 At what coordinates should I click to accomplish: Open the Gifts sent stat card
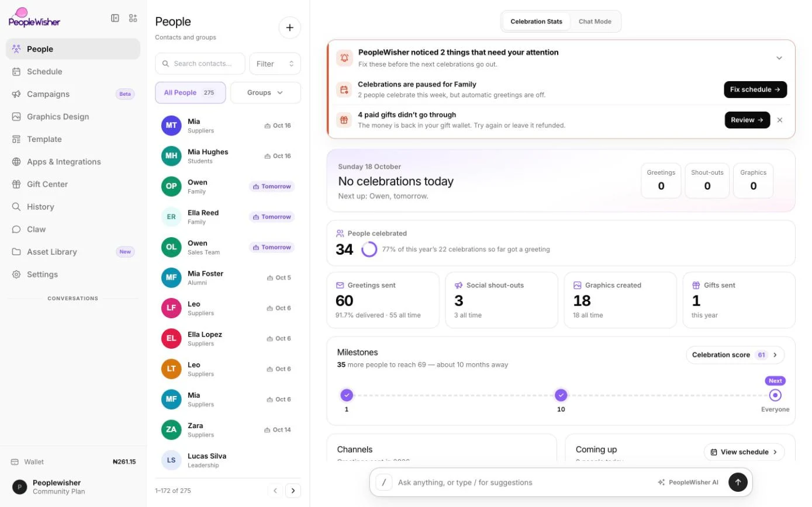click(x=739, y=300)
